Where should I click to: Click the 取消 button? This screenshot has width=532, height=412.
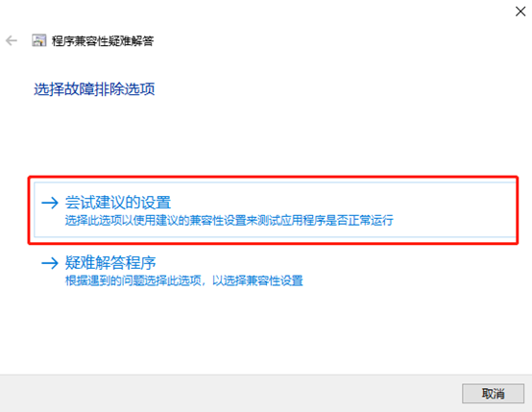[x=493, y=394]
